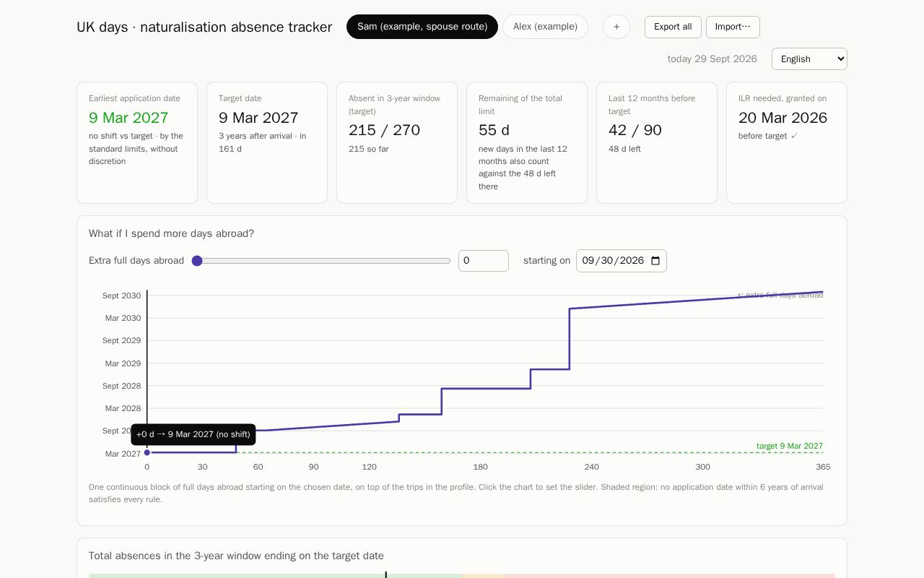Click the "Mar 2028" y-axis label

pos(123,408)
